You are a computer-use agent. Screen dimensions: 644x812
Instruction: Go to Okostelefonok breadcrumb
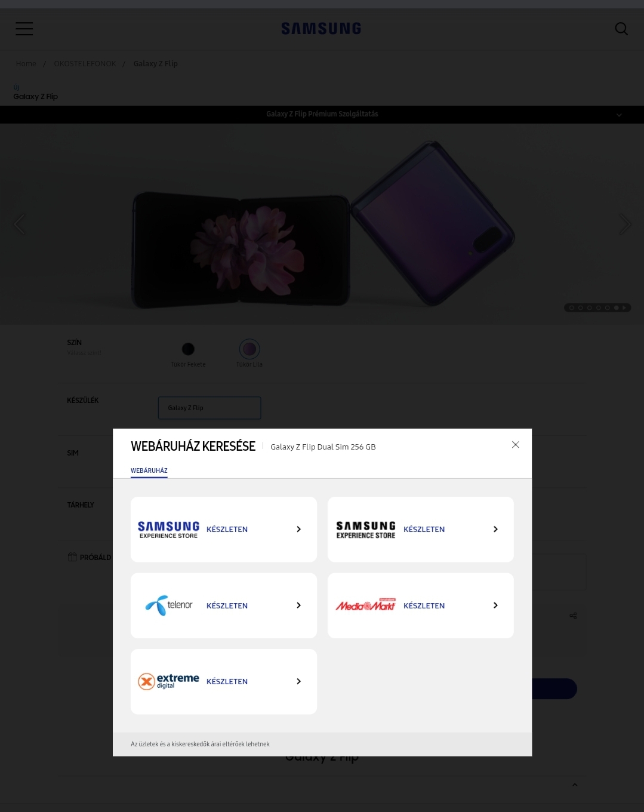(85, 64)
